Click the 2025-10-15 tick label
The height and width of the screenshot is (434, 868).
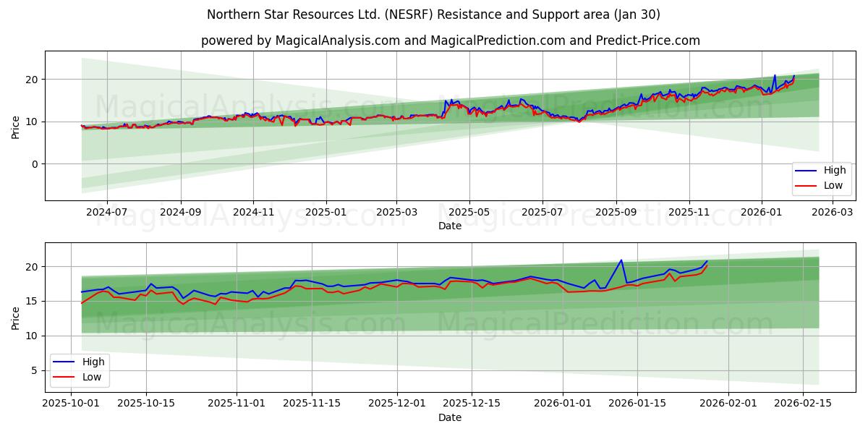point(147,404)
